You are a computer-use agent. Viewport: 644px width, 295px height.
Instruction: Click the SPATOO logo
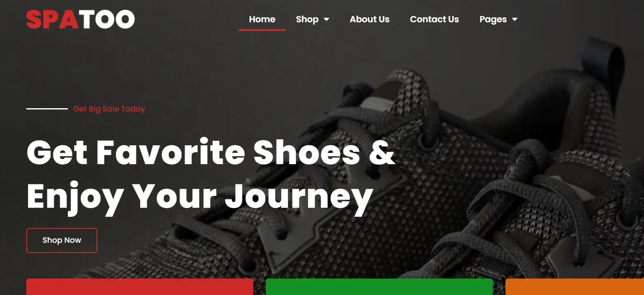81,19
